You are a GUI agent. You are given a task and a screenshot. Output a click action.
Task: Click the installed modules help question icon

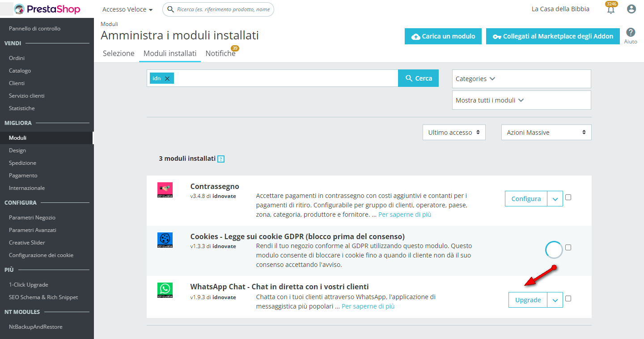click(221, 159)
